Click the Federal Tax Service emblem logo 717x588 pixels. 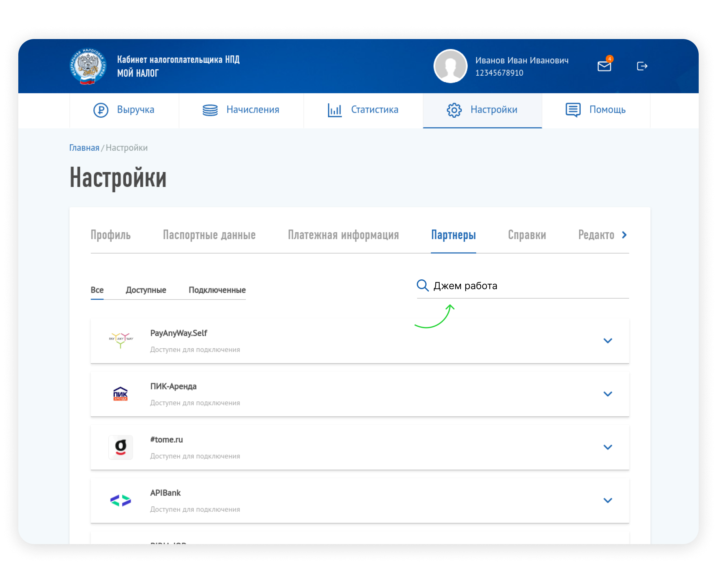click(x=88, y=67)
